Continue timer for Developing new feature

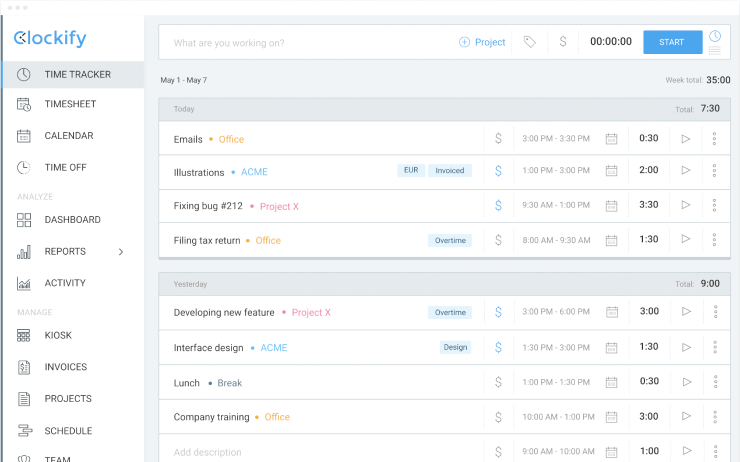686,311
